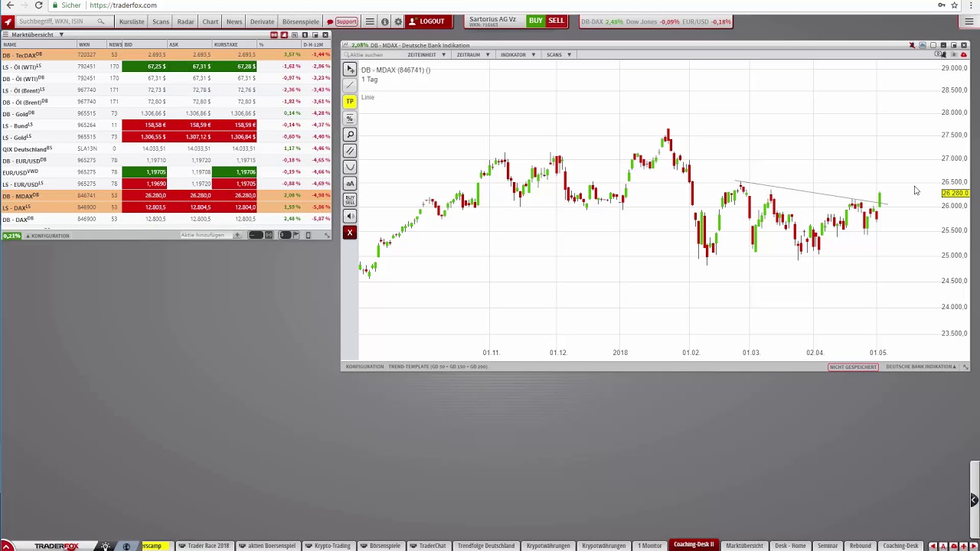
Task: Select the percent measurement tool
Action: 350,119
